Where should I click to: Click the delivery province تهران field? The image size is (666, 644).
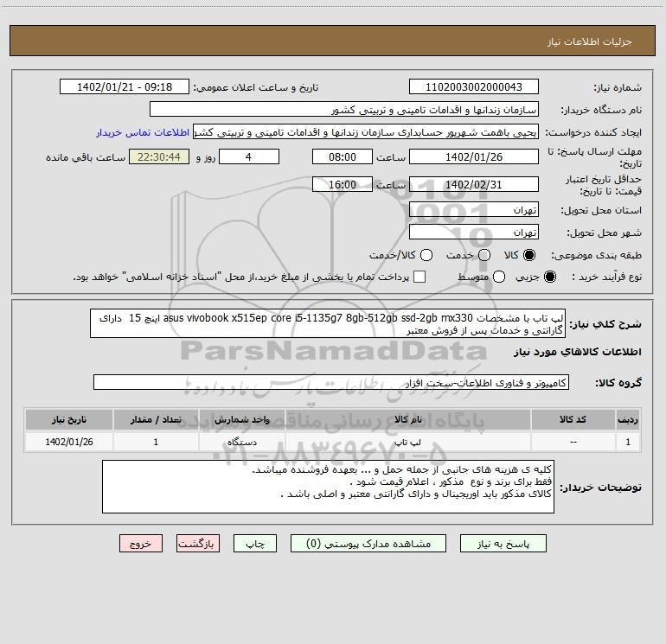coord(474,210)
